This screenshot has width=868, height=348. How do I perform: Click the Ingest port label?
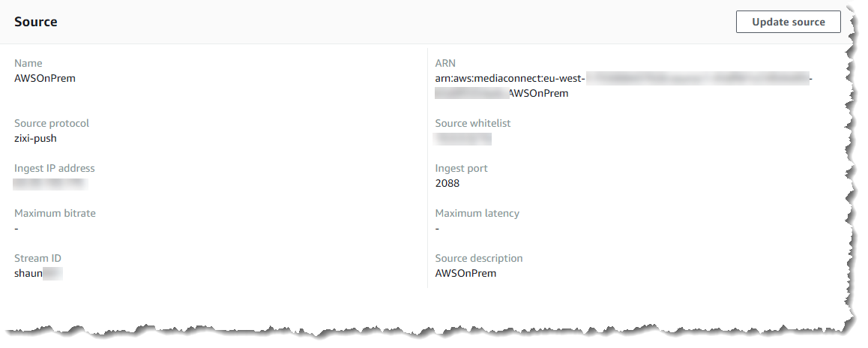click(461, 168)
